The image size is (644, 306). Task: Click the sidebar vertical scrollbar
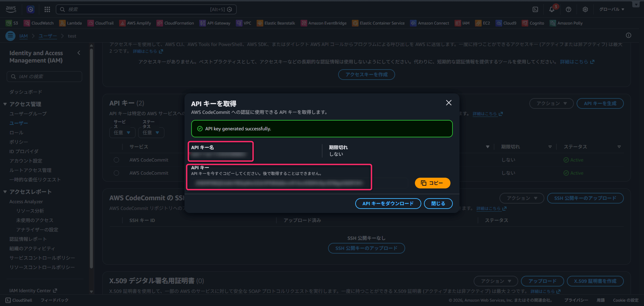tap(91, 158)
